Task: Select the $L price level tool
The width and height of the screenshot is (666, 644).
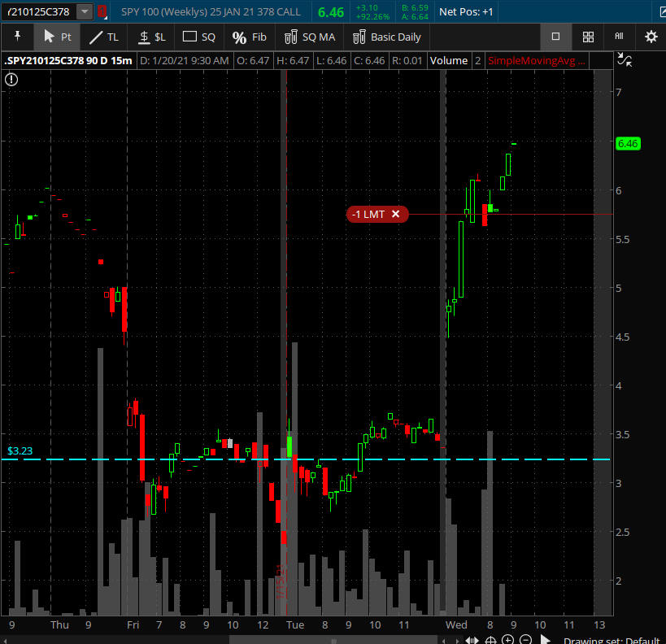Action: point(152,37)
